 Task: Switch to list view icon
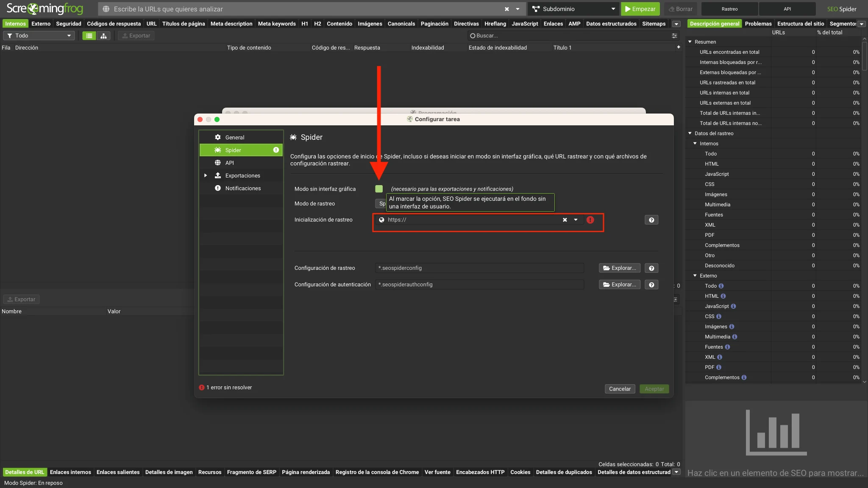[89, 36]
